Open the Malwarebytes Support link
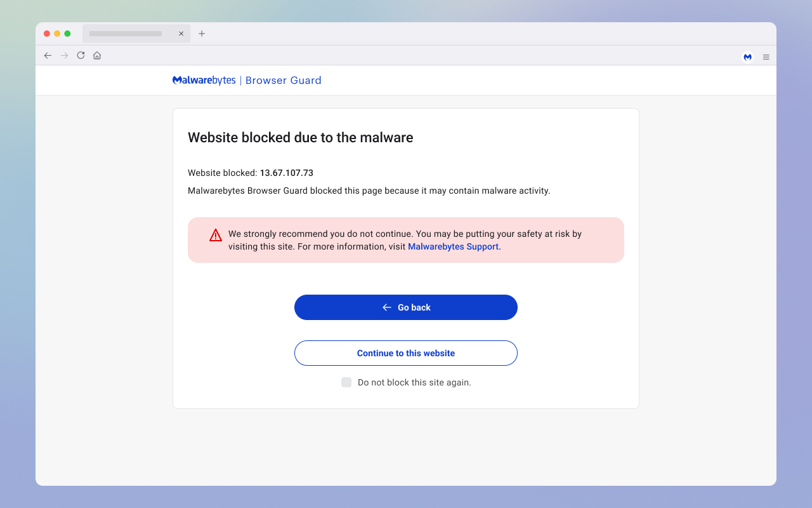The image size is (812, 508). coord(453,246)
